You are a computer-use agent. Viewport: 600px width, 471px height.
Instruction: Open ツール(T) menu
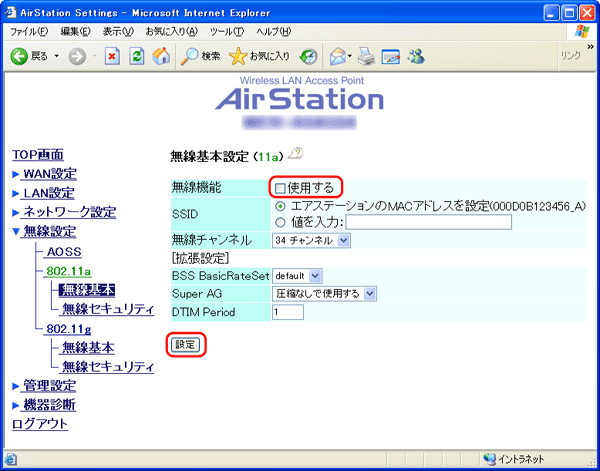(x=227, y=32)
